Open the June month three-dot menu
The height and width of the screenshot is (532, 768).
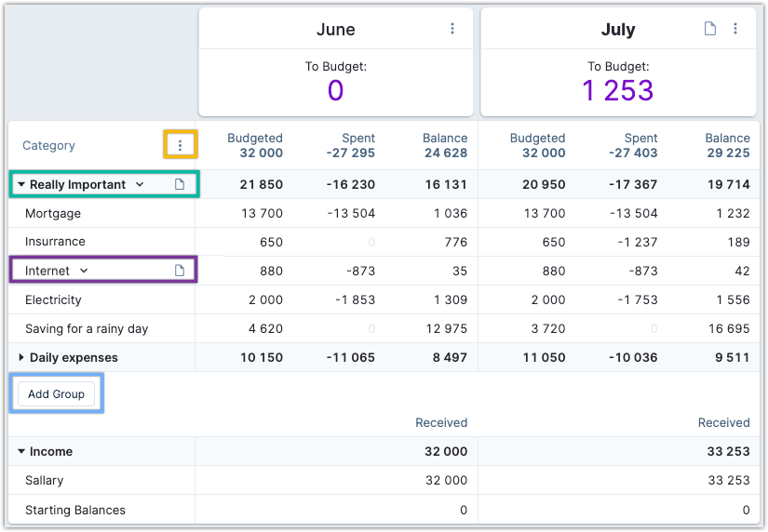[452, 29]
